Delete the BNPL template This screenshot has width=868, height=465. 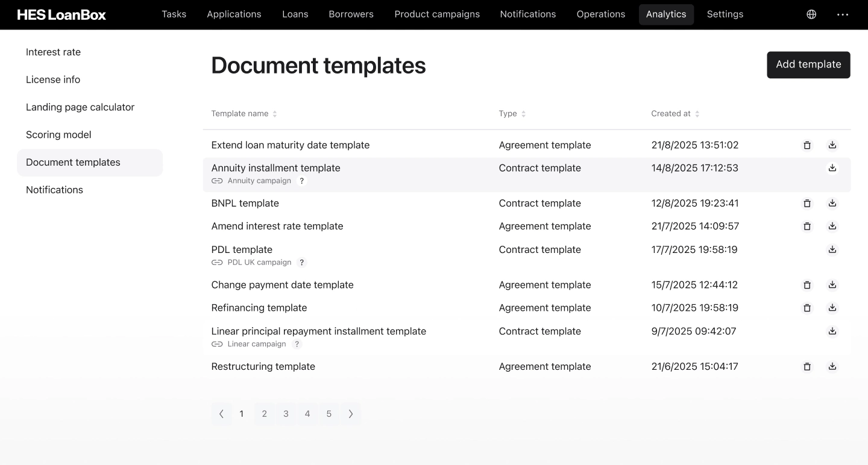click(807, 204)
